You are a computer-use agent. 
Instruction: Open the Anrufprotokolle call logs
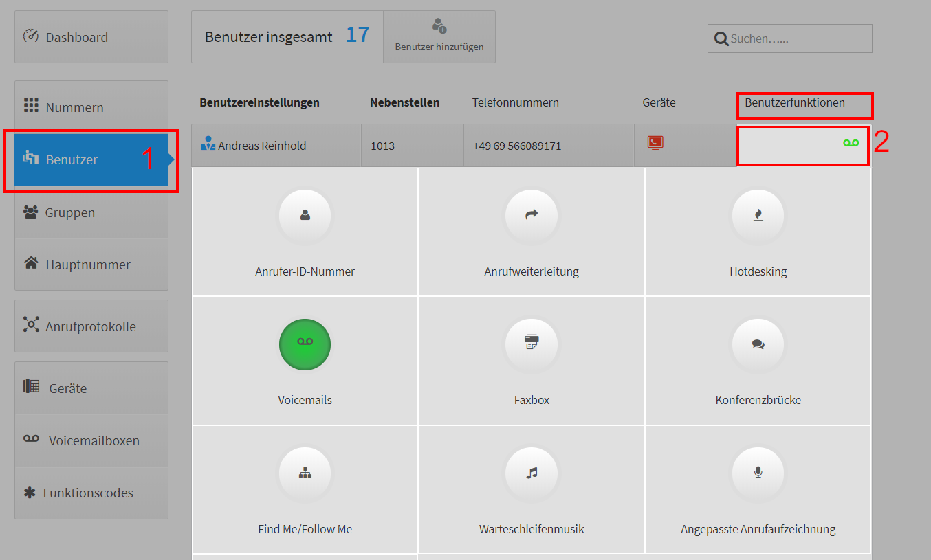(x=91, y=326)
